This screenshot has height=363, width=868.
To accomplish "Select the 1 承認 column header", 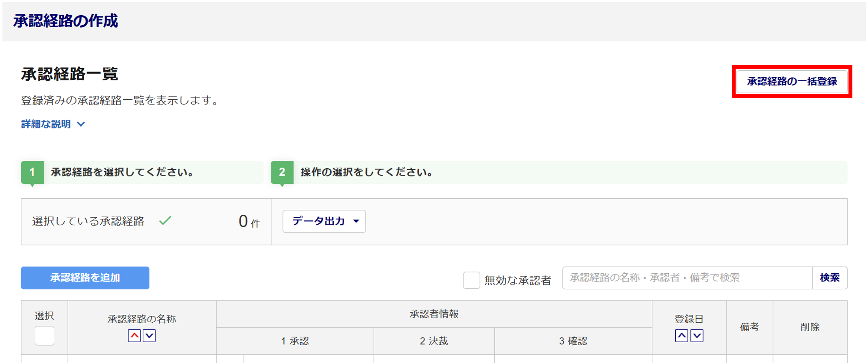I will (x=295, y=341).
